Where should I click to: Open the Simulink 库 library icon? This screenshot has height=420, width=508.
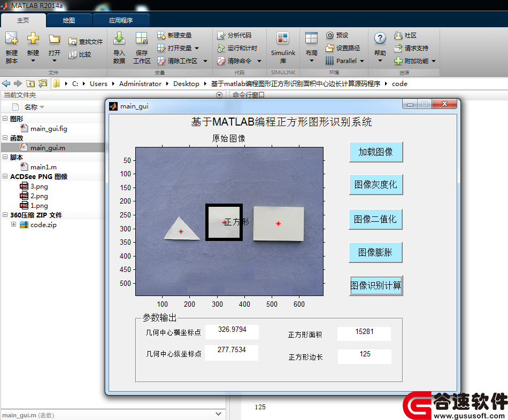tap(283, 38)
